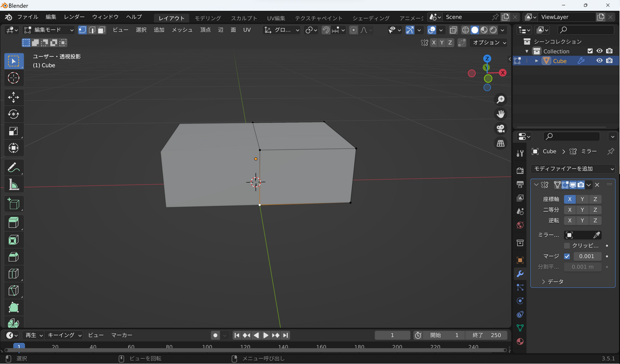Screen dimensions: 620x364
Task: Select the Add Cube tool
Action: (x=14, y=204)
